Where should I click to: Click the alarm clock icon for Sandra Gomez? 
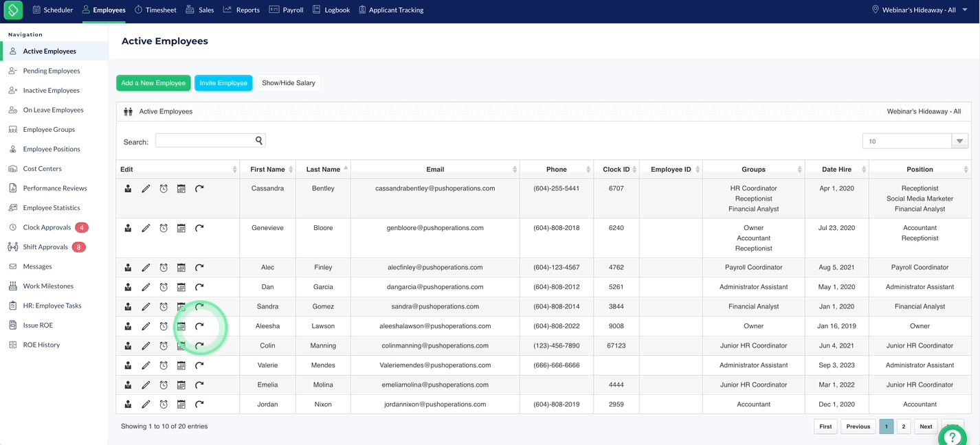point(164,307)
